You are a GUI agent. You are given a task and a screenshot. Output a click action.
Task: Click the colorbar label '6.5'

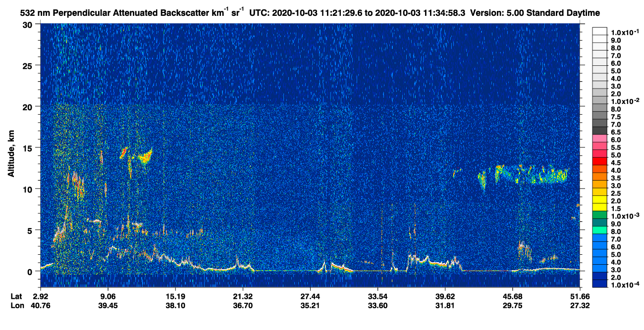point(617,133)
